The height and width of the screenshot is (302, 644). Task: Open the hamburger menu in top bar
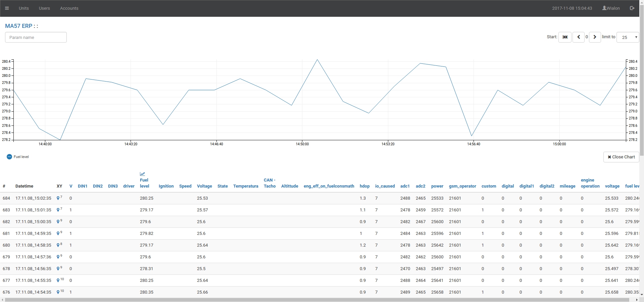click(x=7, y=8)
